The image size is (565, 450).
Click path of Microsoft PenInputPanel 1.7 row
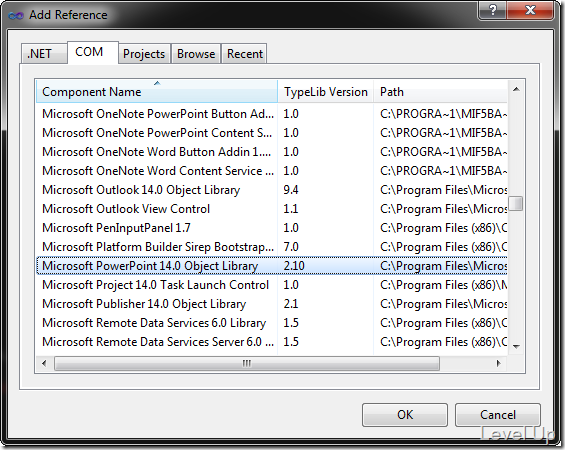[x=443, y=228]
